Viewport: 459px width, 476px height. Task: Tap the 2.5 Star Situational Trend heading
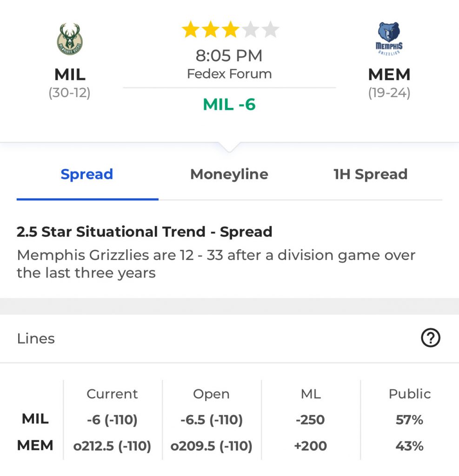pyautogui.click(x=145, y=232)
